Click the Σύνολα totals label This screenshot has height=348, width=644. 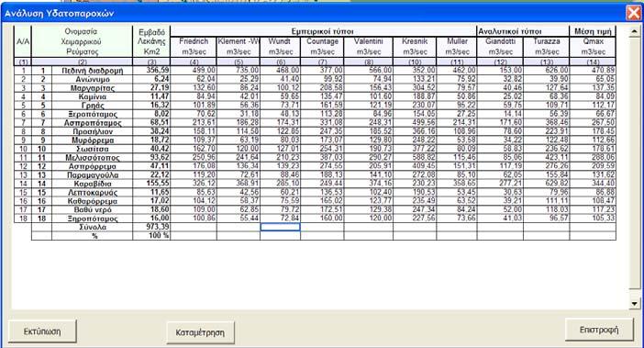(x=93, y=227)
